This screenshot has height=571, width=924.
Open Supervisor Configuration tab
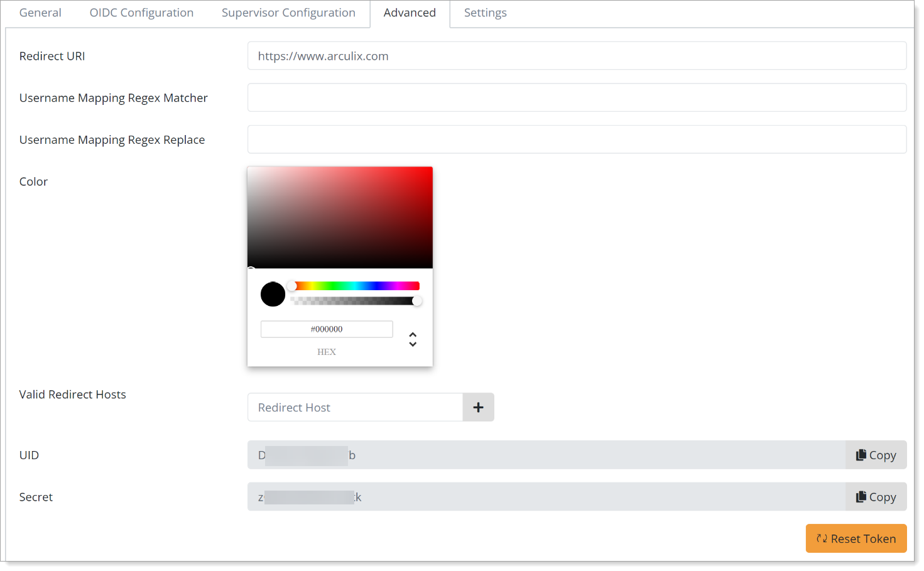coord(288,13)
